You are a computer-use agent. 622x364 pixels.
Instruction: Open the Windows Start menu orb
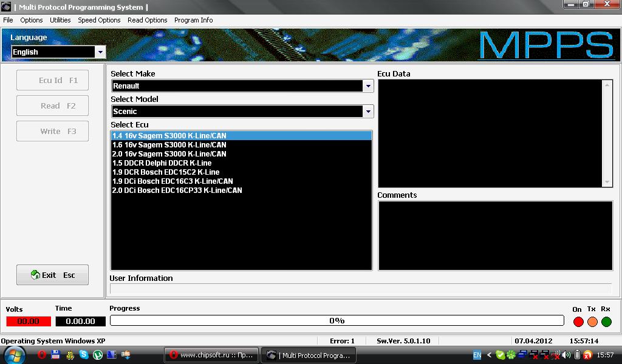[13, 355]
